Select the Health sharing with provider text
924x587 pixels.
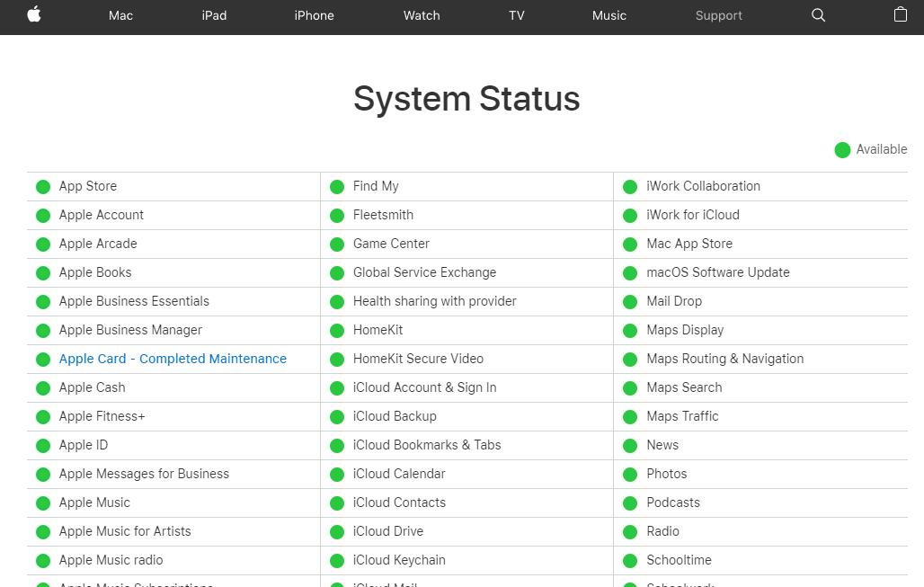pyautogui.click(x=434, y=301)
